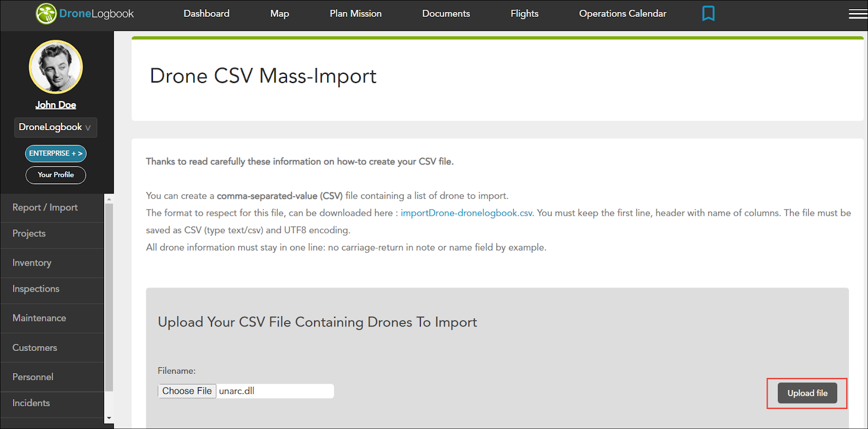Open the Operations Calendar

tap(623, 14)
